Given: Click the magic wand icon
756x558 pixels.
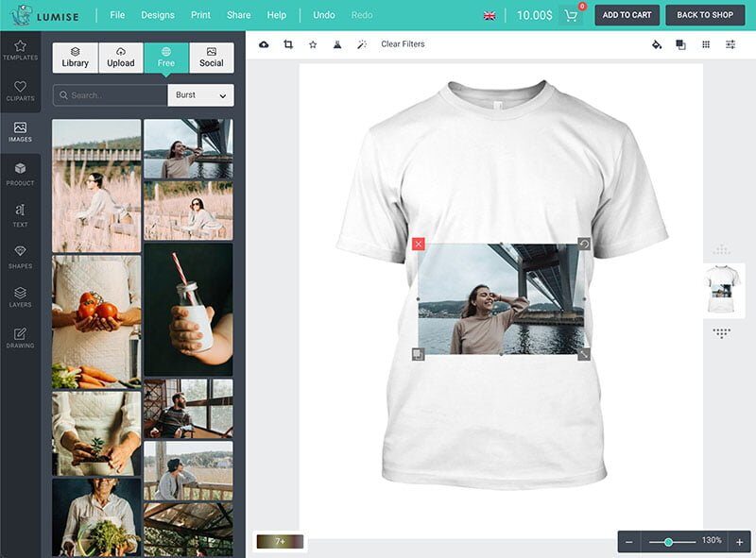Looking at the screenshot, I should click(361, 44).
